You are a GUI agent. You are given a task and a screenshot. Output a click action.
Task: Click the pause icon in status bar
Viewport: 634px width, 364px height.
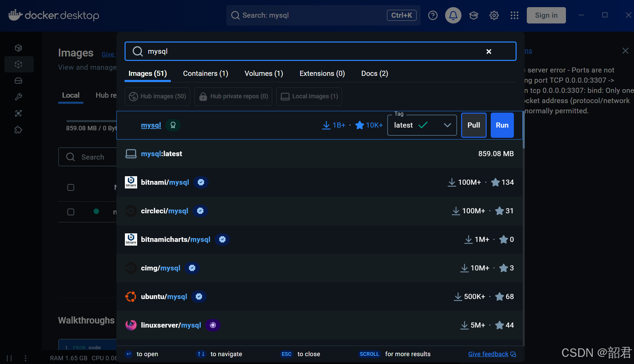[9, 358]
